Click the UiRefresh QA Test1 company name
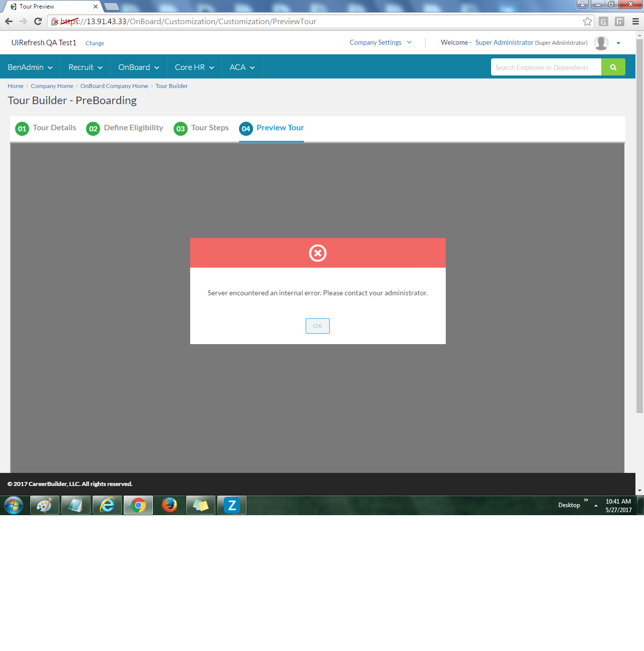This screenshot has width=644, height=651. [44, 43]
